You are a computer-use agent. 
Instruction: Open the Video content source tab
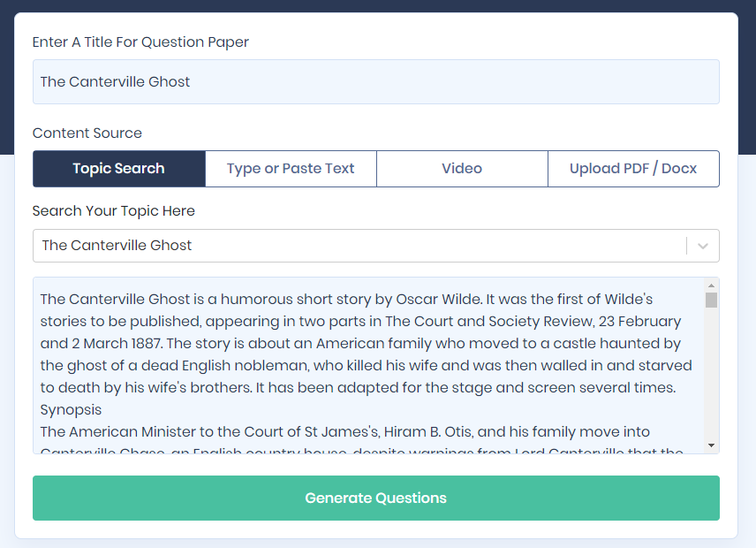(462, 168)
